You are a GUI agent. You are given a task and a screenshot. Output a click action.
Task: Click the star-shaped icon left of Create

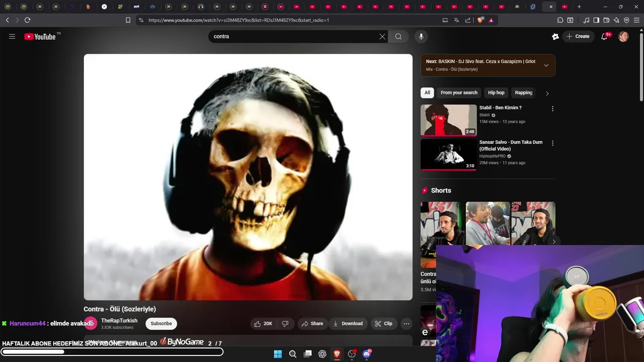click(x=555, y=36)
